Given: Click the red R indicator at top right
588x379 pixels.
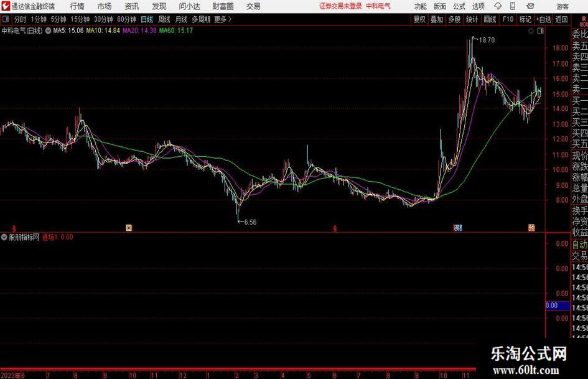Looking at the screenshot, I should pyautogui.click(x=584, y=19).
